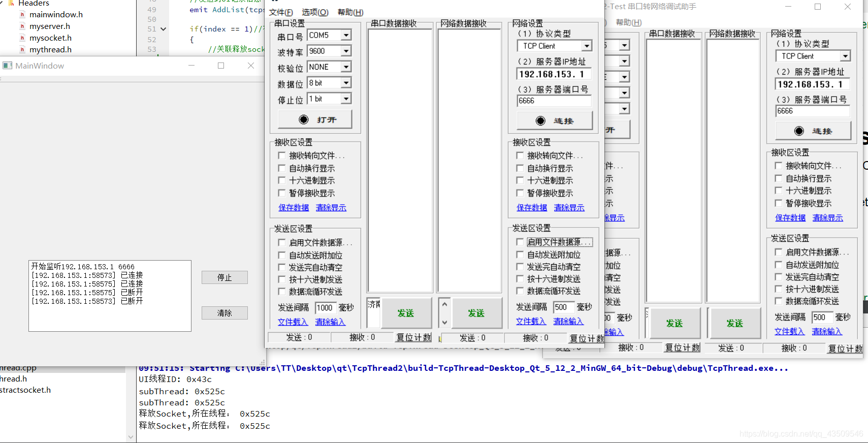Maximize the MainWindow window
The height and width of the screenshot is (443, 868).
[221, 66]
